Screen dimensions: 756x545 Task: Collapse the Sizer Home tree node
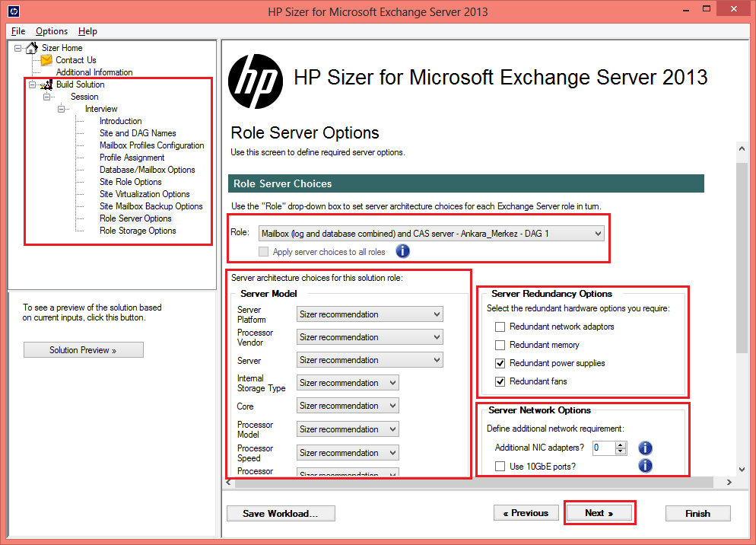[x=17, y=48]
